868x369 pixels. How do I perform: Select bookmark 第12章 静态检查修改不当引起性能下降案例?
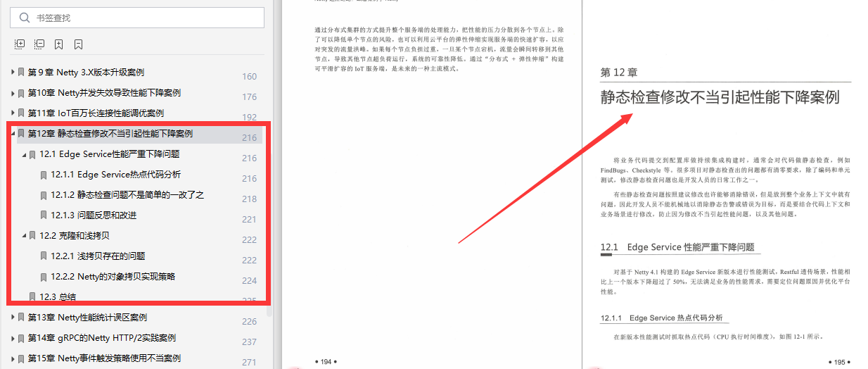click(110, 134)
